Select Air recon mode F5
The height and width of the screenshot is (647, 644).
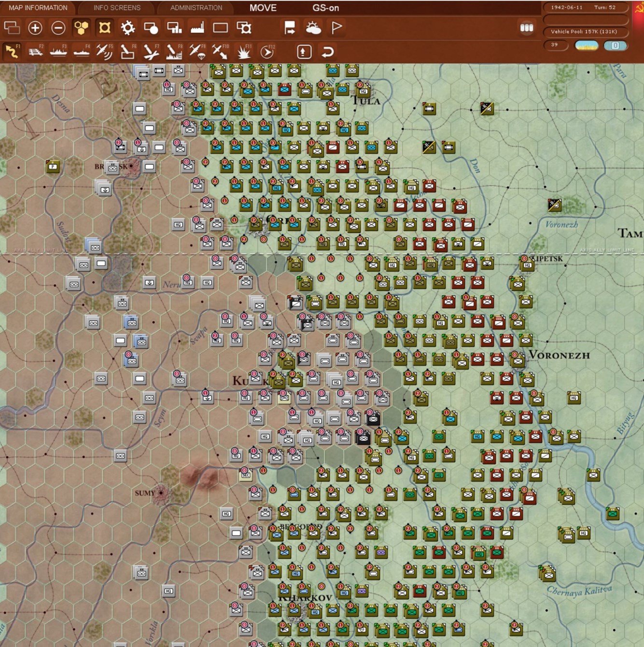click(105, 52)
